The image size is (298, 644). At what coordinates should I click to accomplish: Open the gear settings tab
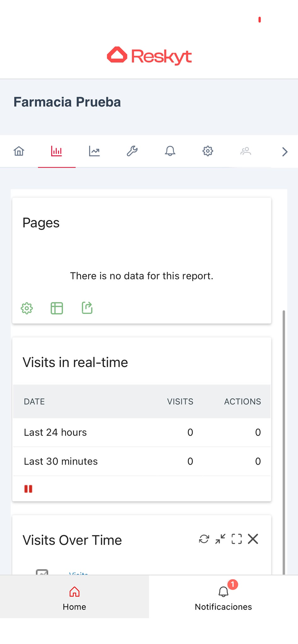[x=208, y=151]
